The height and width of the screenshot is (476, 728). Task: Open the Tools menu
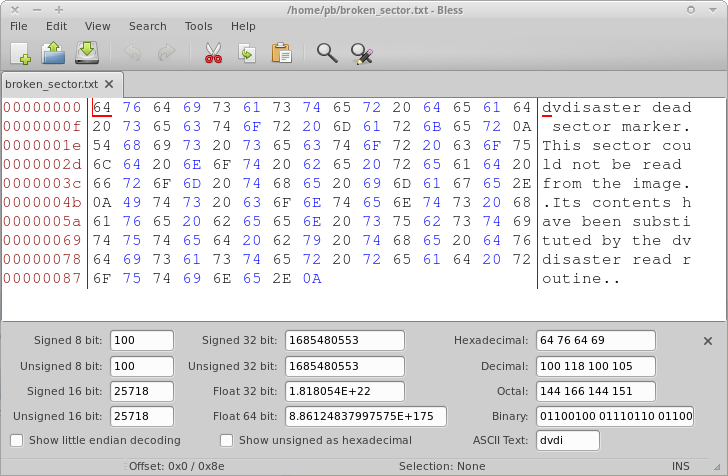tap(198, 26)
